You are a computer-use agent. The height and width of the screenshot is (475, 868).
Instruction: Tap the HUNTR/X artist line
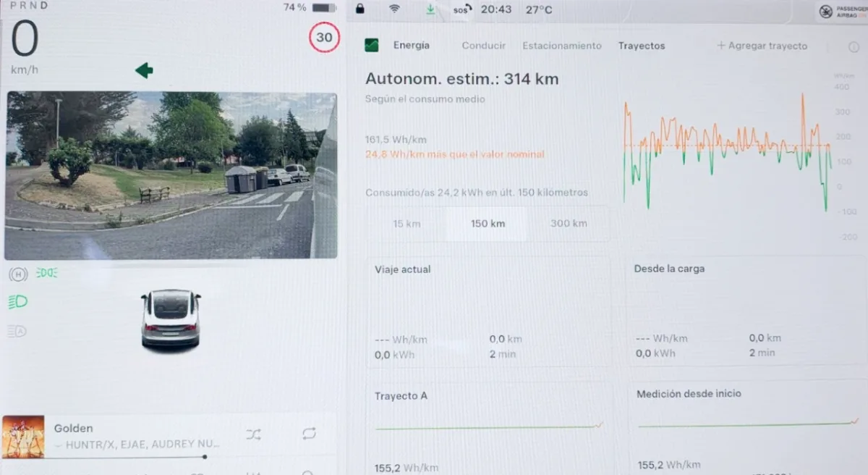point(137,444)
